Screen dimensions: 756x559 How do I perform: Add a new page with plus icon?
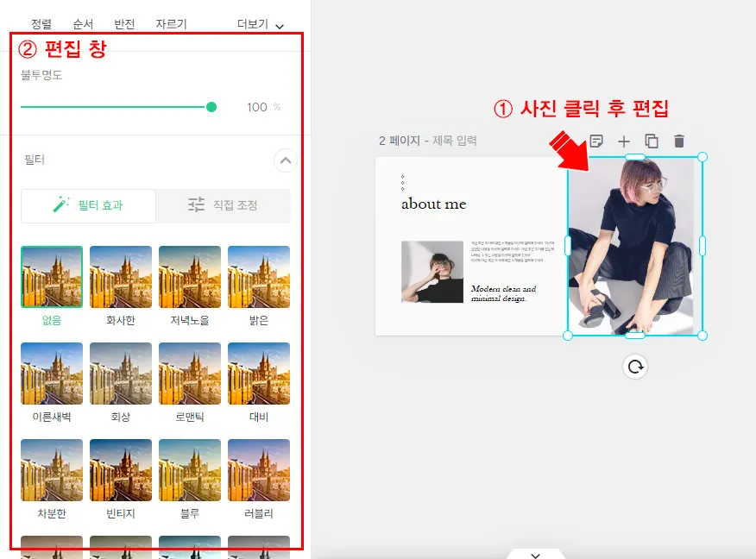(x=624, y=141)
